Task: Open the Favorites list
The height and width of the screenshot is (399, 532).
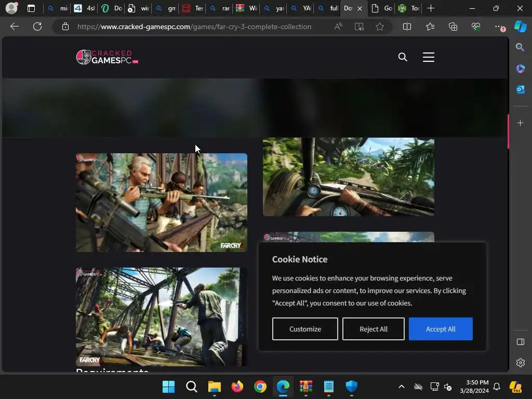Action: pyautogui.click(x=430, y=26)
